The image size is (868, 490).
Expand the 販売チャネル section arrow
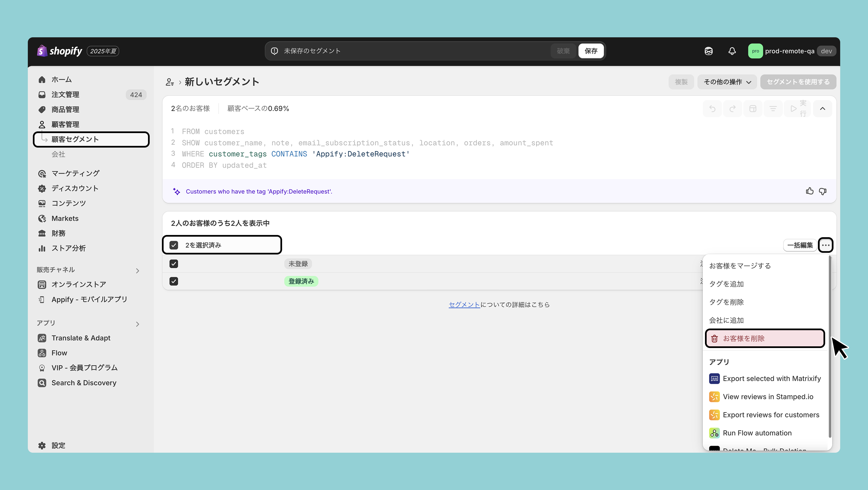(137, 270)
